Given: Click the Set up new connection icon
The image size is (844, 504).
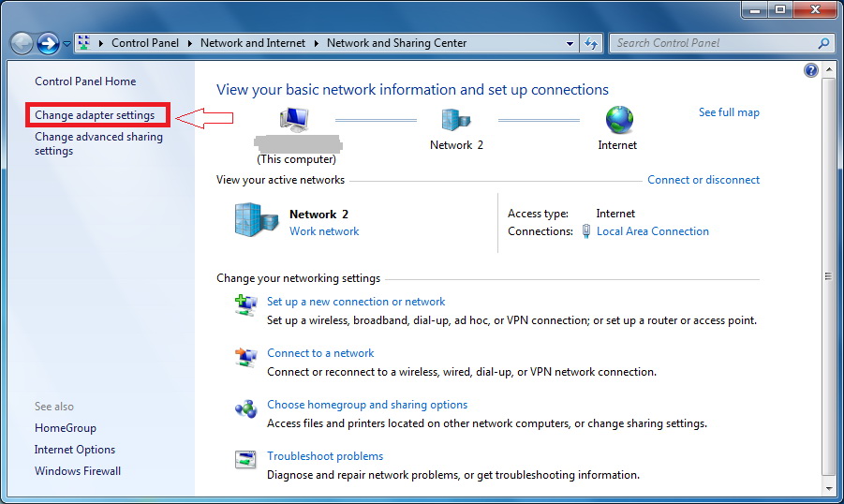Looking at the screenshot, I should [246, 304].
